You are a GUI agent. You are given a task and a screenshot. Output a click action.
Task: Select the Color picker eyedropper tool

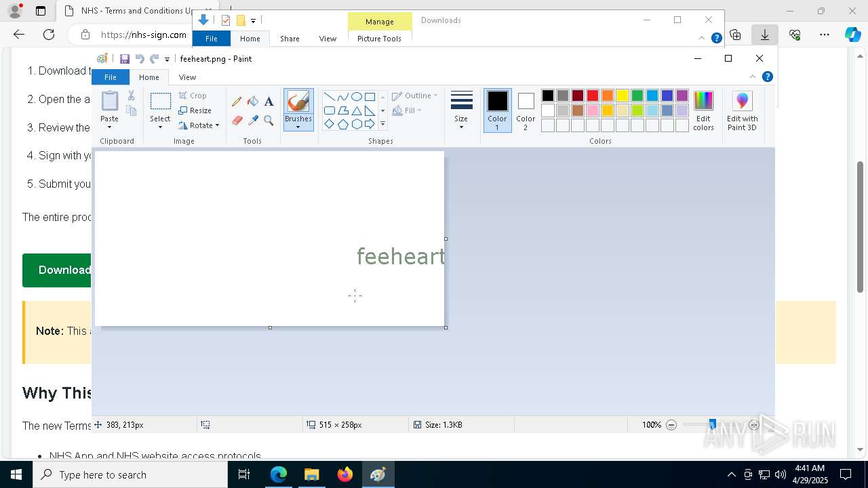[x=253, y=121]
